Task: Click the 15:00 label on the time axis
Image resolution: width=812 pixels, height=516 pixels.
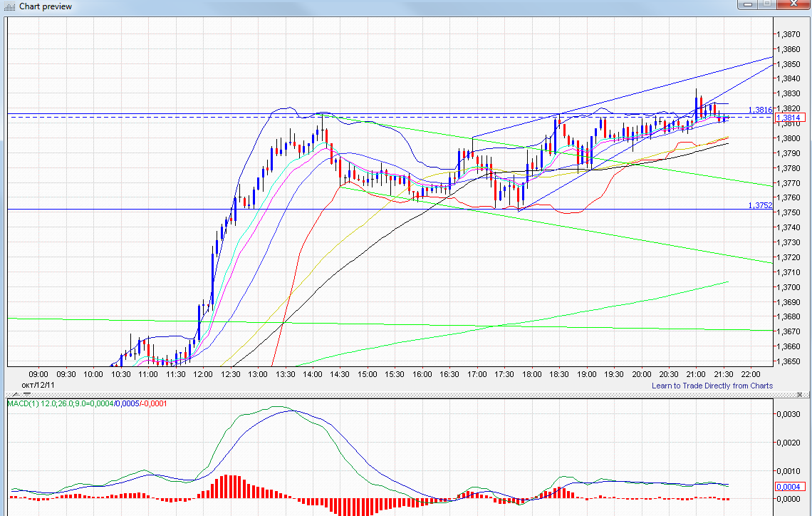Action: coord(367,373)
